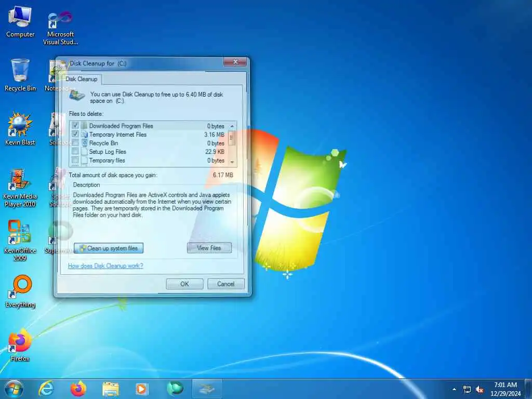Click Clean up system files button
Screen dimensions: 532x399
click(109, 248)
